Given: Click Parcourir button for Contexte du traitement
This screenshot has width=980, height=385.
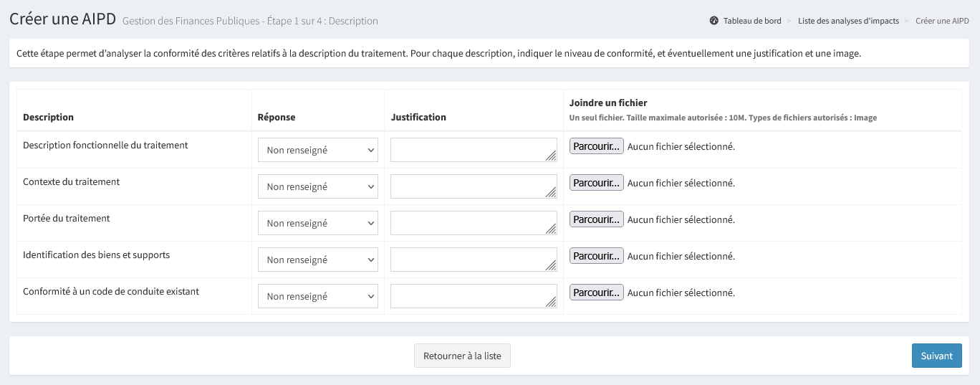Looking at the screenshot, I should (x=596, y=183).
